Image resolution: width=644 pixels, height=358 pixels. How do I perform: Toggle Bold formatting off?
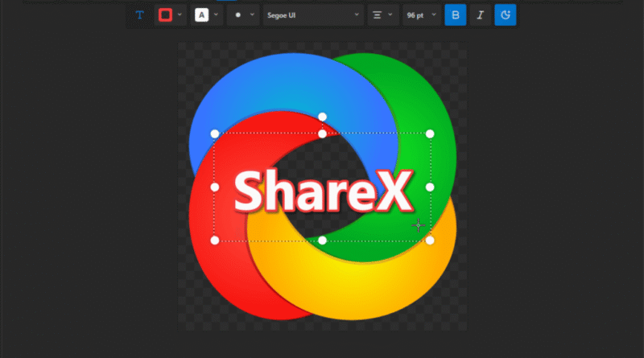coord(456,15)
